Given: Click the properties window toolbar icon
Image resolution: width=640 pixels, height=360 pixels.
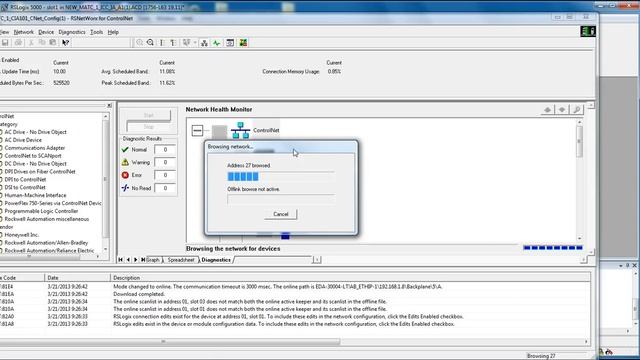Looking at the screenshot, I should [230, 42].
